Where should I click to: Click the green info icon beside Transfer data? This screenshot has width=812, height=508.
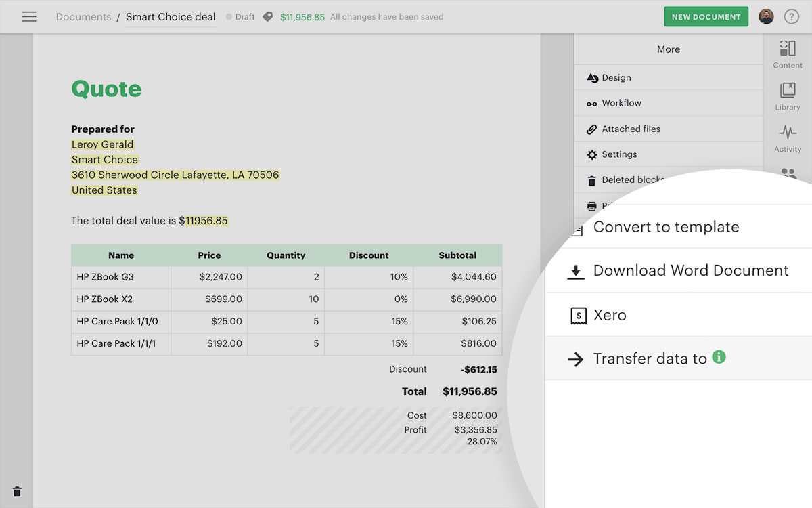point(719,356)
